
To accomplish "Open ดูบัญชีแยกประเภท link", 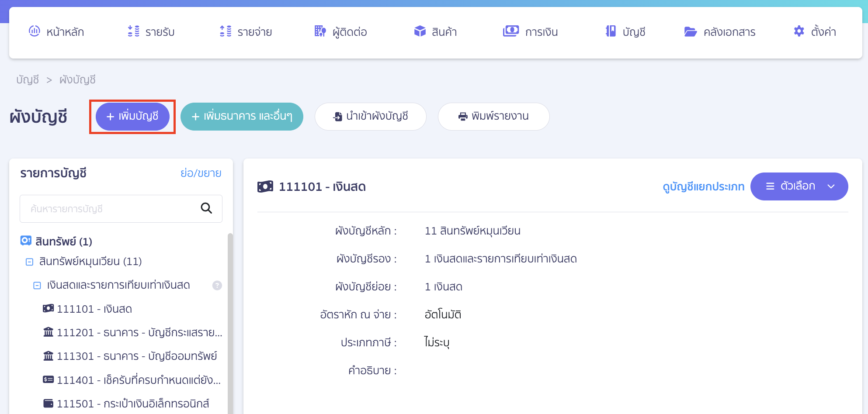I will [x=703, y=186].
